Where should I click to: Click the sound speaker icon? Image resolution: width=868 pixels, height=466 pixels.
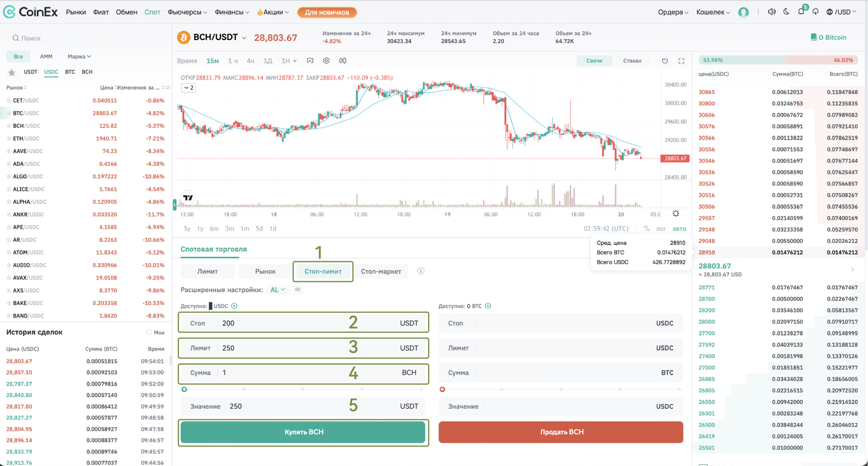(771, 12)
